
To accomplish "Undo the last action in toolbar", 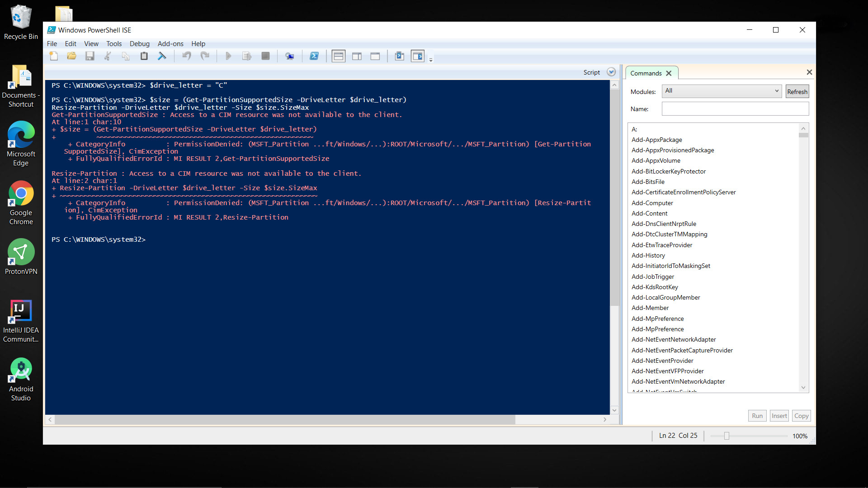I will pos(187,56).
